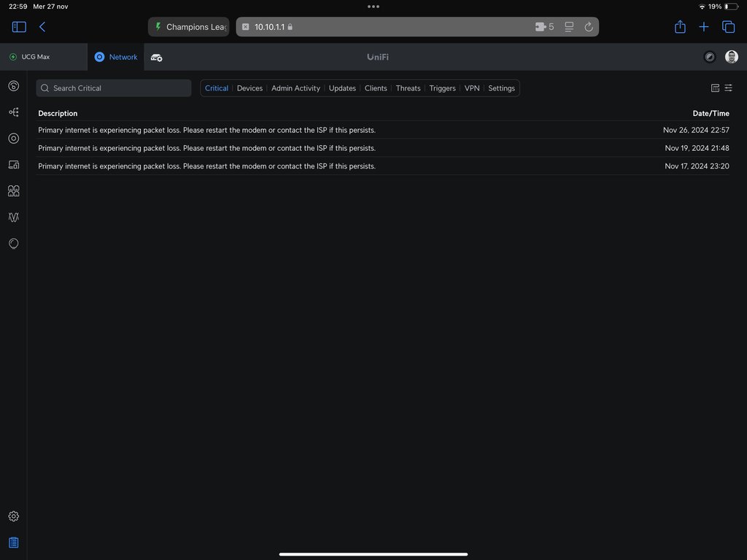747x560 pixels.
Task: Click the calendar date-range icon above the log
Action: (x=715, y=88)
